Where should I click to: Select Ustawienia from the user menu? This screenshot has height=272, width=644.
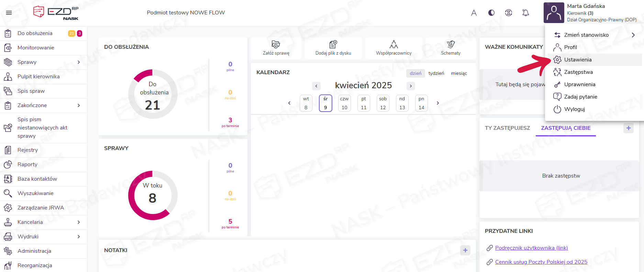578,60
